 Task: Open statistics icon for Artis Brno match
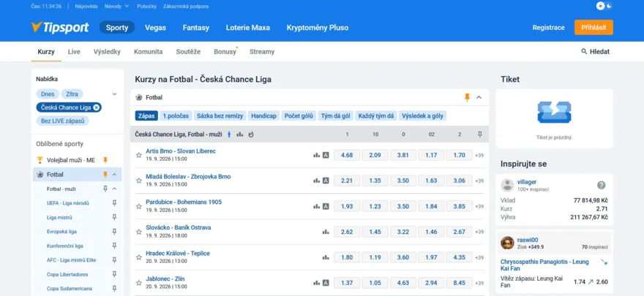(x=317, y=155)
